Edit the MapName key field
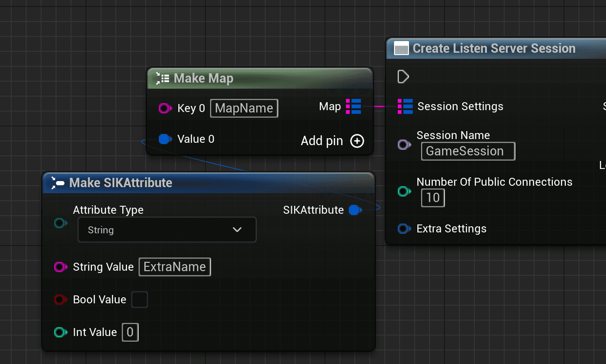 244,108
